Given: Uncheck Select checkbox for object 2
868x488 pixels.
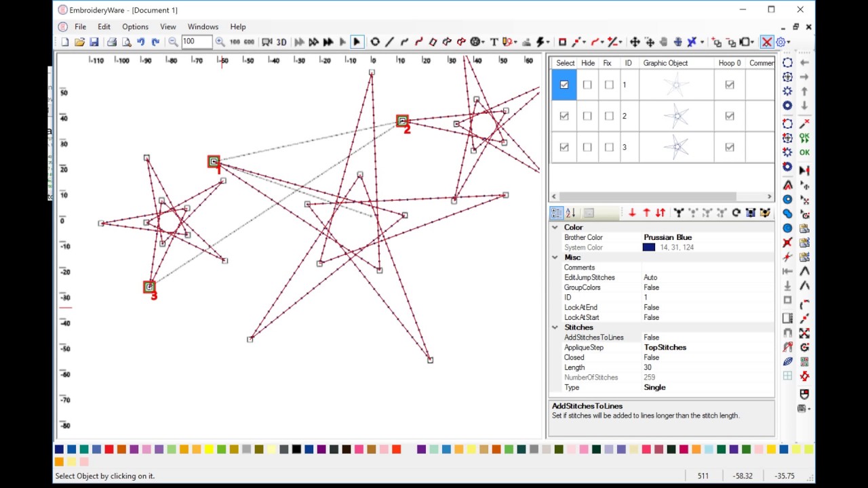Looking at the screenshot, I should point(564,116).
